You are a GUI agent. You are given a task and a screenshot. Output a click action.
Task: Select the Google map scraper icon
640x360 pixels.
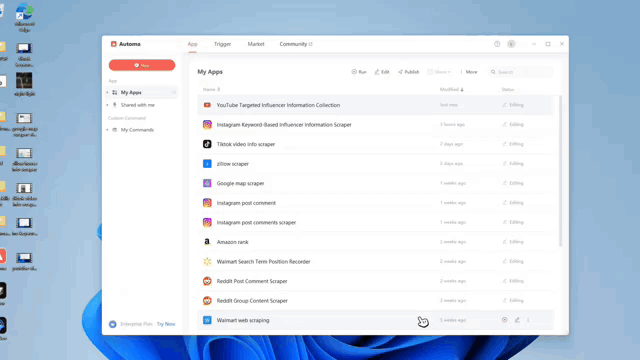[x=207, y=183]
